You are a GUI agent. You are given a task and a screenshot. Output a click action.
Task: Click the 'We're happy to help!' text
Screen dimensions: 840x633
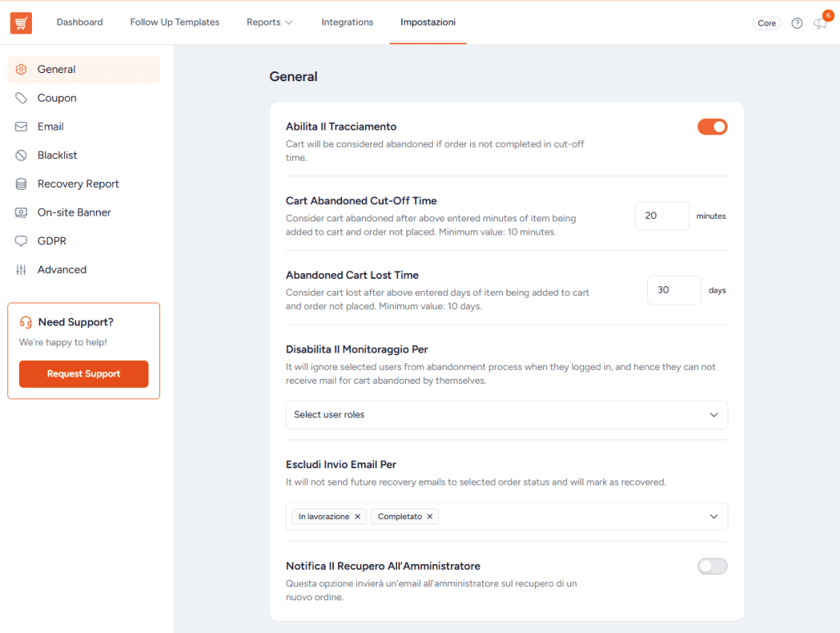tap(63, 342)
